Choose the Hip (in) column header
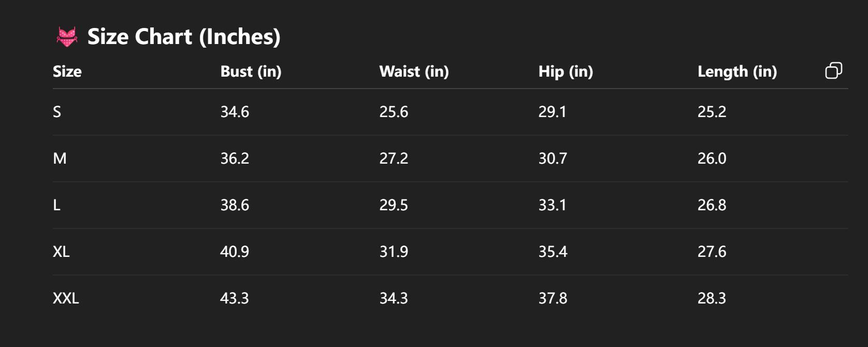 point(566,71)
